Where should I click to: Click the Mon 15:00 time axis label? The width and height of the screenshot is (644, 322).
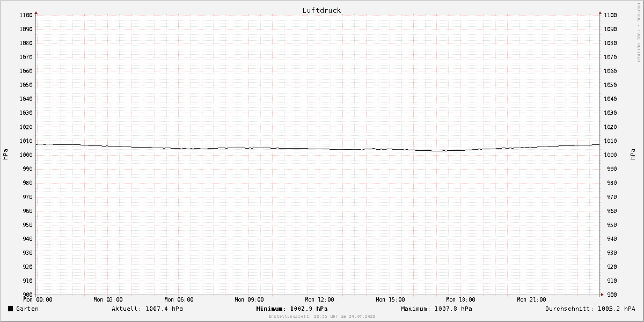[x=390, y=299]
